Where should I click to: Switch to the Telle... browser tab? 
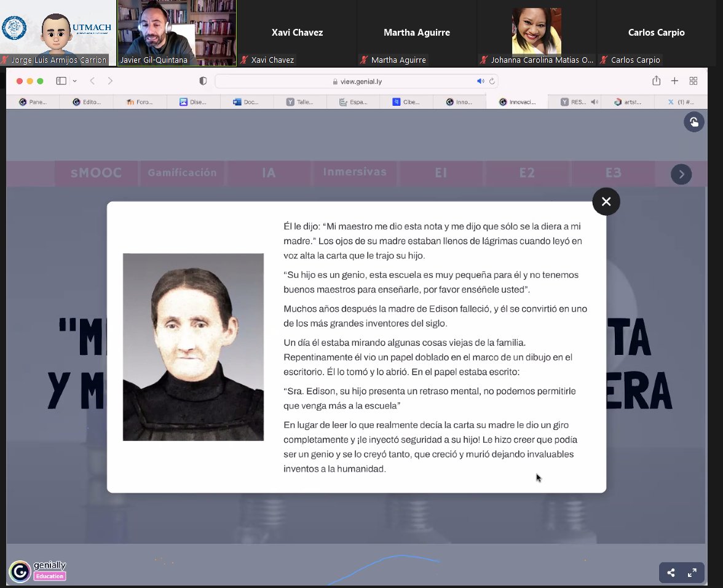point(299,102)
